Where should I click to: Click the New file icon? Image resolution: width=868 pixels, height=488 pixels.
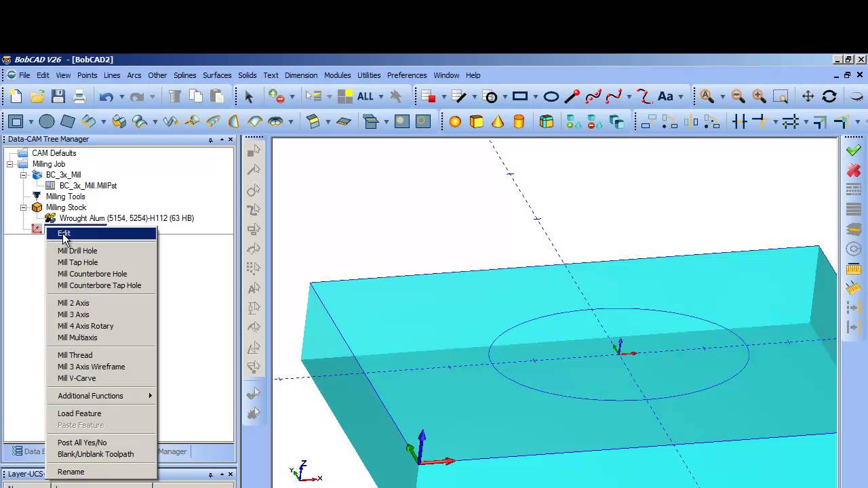16,96
